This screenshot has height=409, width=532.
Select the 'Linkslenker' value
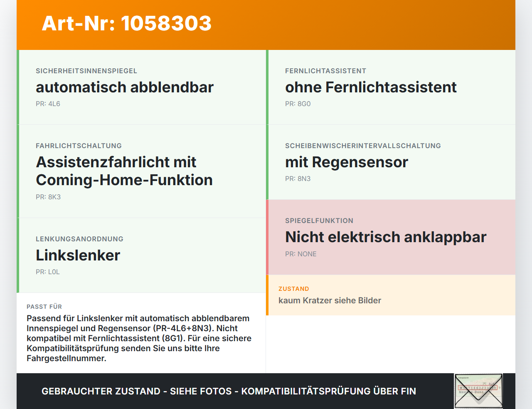[x=78, y=255]
